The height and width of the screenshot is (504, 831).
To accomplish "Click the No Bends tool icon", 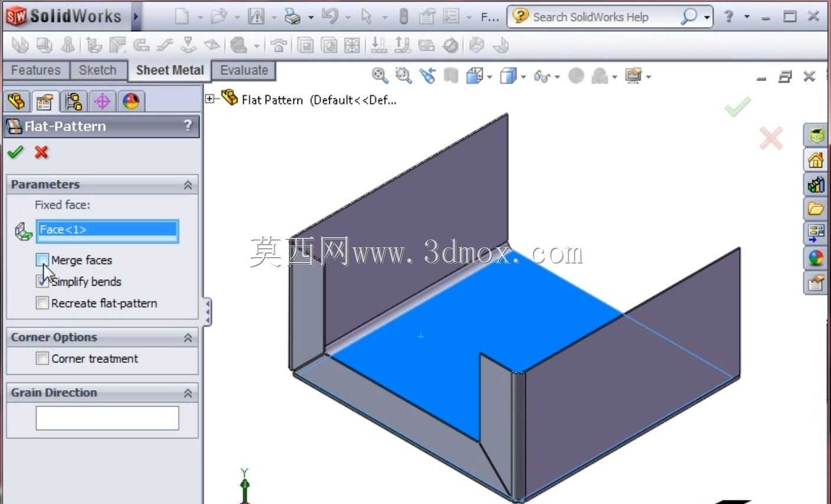I will click(x=451, y=45).
